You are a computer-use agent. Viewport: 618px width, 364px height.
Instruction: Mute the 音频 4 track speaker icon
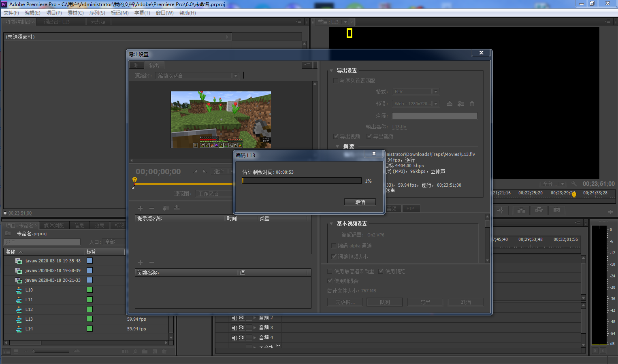[234, 338]
